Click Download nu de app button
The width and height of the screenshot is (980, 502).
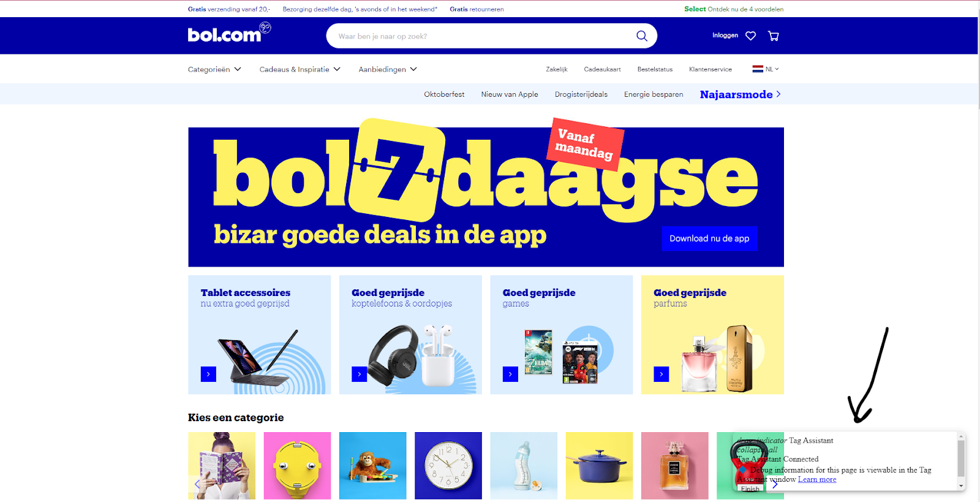[x=709, y=238]
